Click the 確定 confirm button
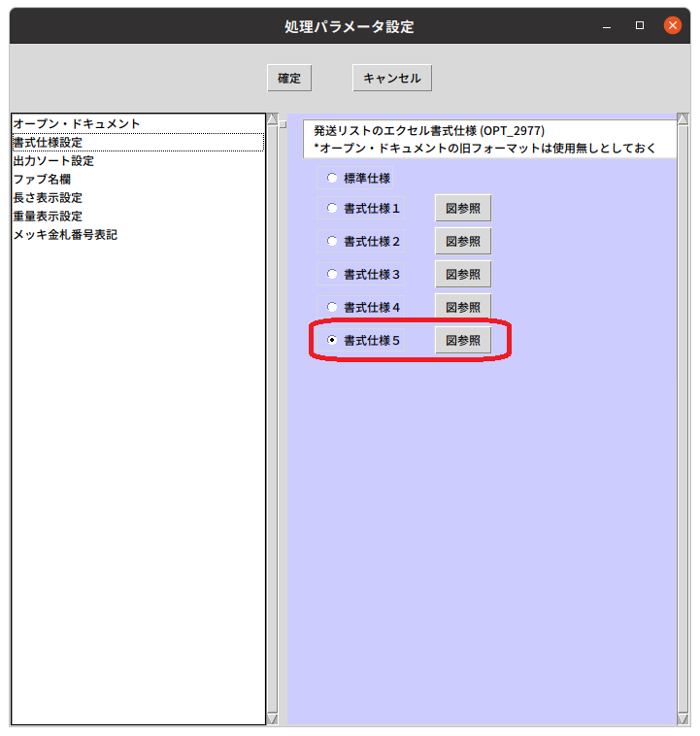 point(289,78)
